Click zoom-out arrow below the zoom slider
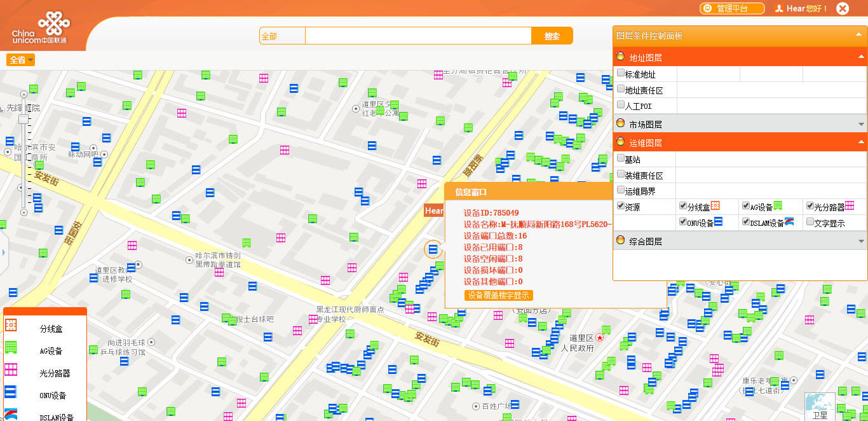Viewport: 868px width, 421px height. 24,212
